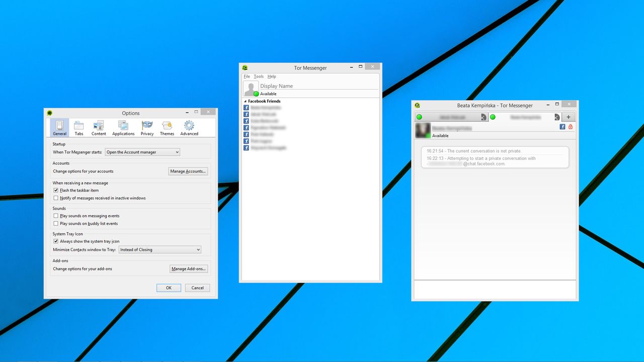Click the Available status under Display Name

pyautogui.click(x=268, y=94)
